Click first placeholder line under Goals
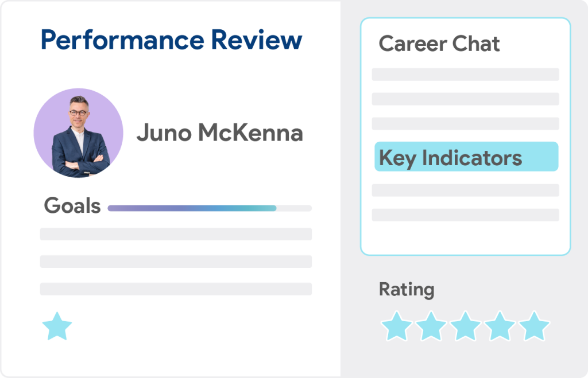588x378 pixels. pos(176,234)
